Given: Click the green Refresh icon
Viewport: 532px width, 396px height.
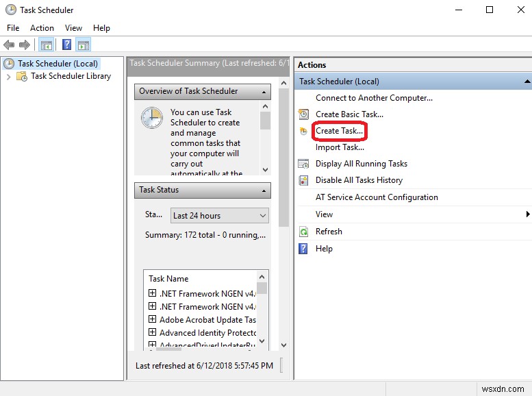Looking at the screenshot, I should click(303, 232).
